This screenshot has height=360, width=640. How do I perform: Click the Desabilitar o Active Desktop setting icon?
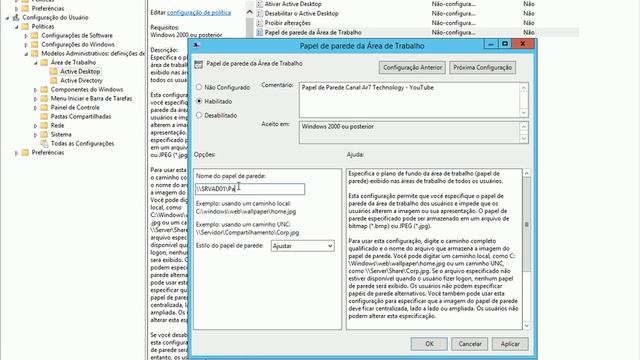259,13
